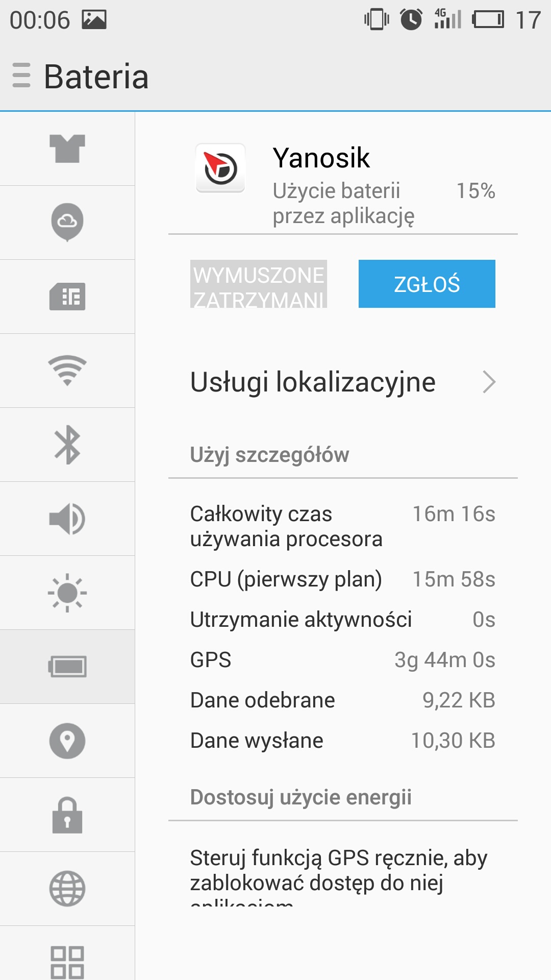Open the Usługi lokalizacyjne entry
Viewport: 551px width, 980px height.
(x=313, y=382)
